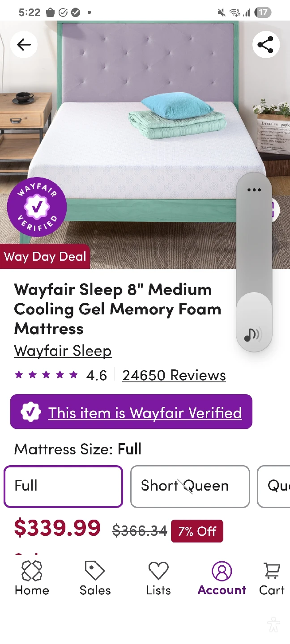Open the Cart icon
Viewport: 290px width, 644px height.
click(272, 570)
